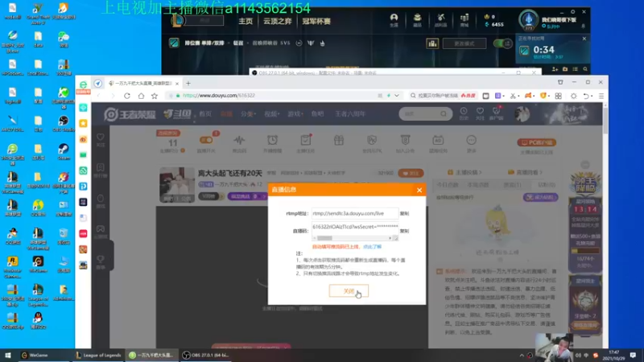Open 视频 dropdown in douyu navigation
The height and width of the screenshot is (362, 644).
coord(271,113)
